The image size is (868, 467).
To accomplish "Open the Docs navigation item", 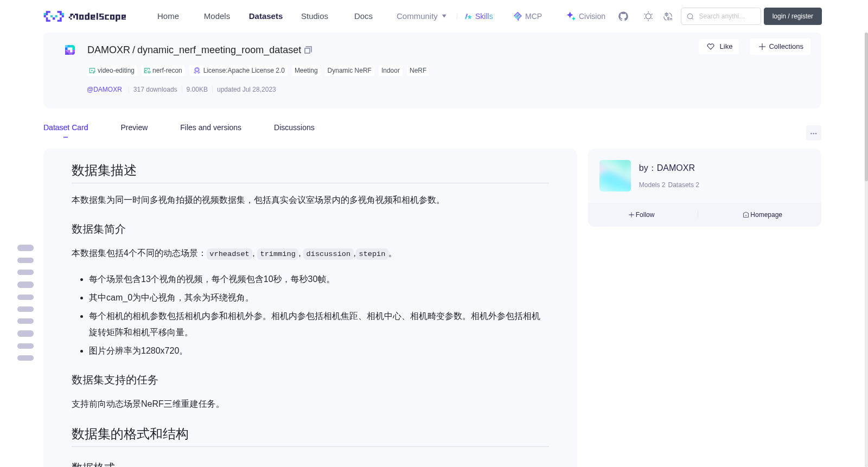I will (363, 16).
